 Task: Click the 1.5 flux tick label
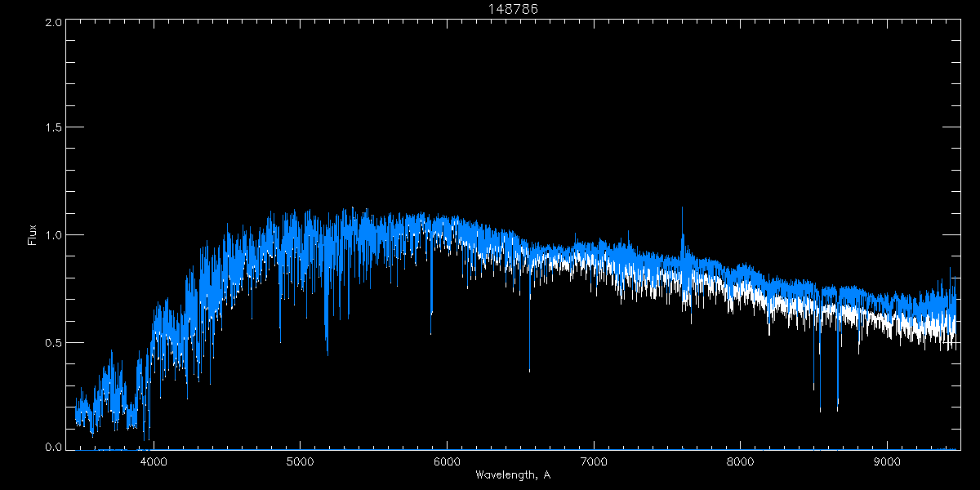coord(52,128)
